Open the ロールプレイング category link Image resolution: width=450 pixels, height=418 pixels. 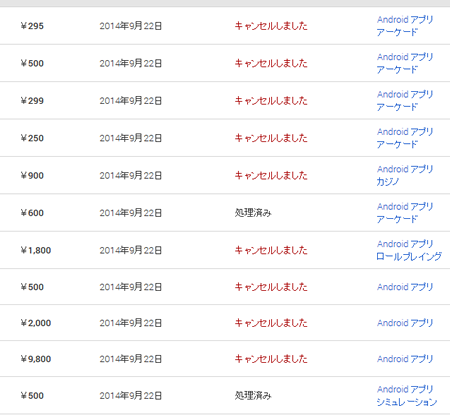pos(409,256)
